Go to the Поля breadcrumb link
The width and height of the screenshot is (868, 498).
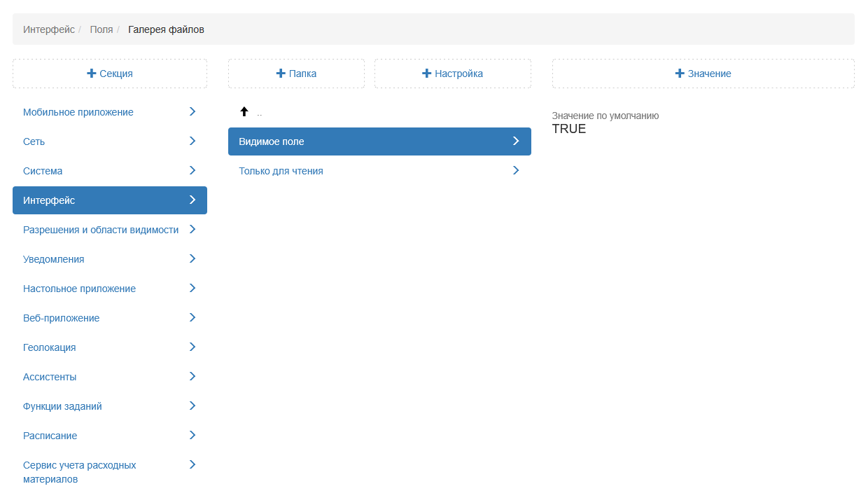pyautogui.click(x=101, y=29)
